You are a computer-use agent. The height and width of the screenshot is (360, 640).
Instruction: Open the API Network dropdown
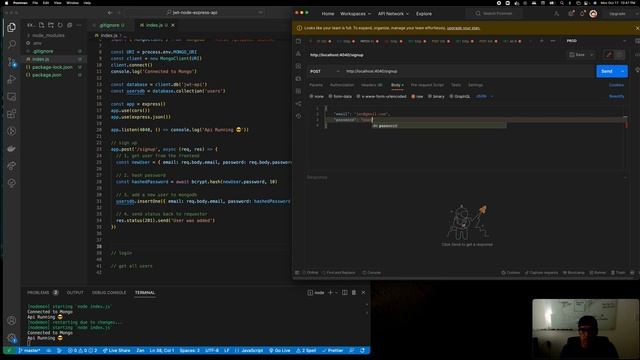pos(393,14)
